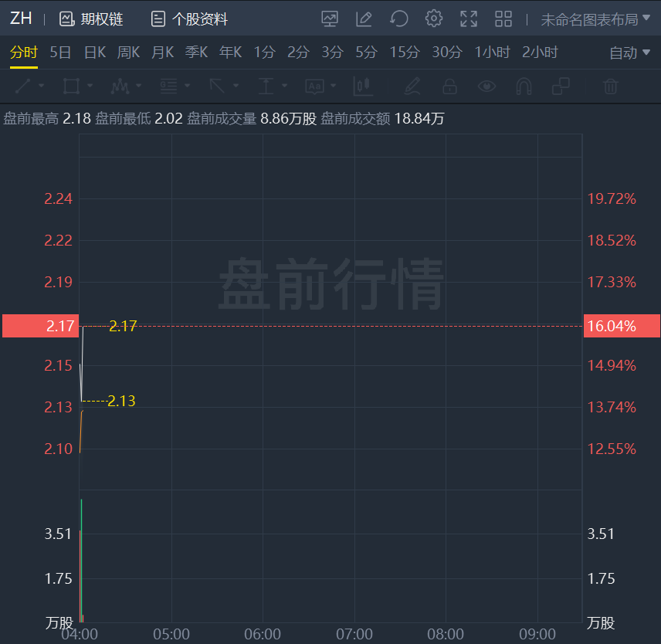Select the arrow drawing tool

tap(217, 86)
